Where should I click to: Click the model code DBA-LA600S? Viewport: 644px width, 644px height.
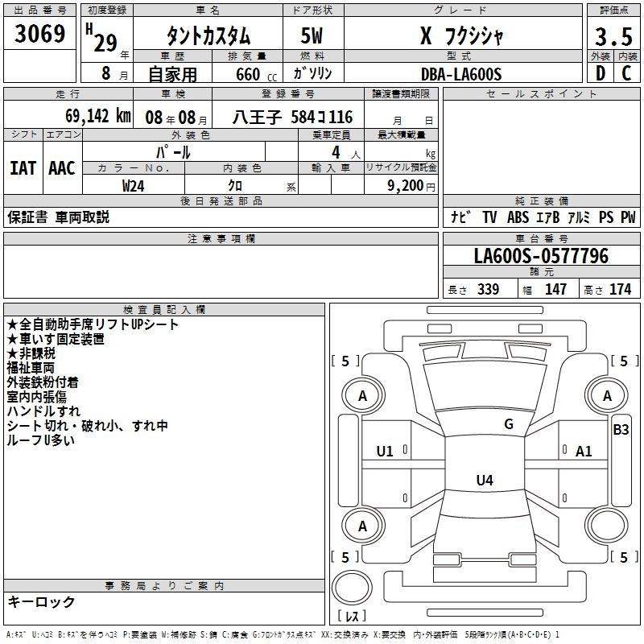(462, 74)
